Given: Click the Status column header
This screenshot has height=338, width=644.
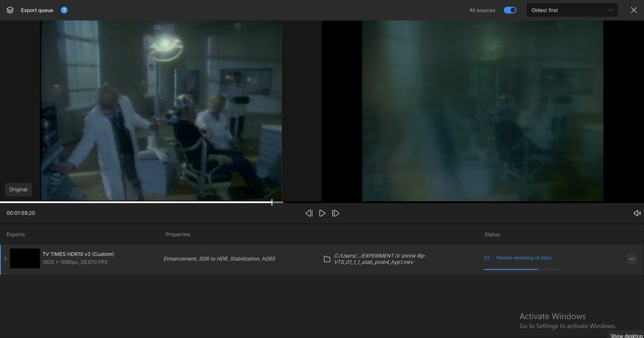Looking at the screenshot, I should (x=492, y=234).
